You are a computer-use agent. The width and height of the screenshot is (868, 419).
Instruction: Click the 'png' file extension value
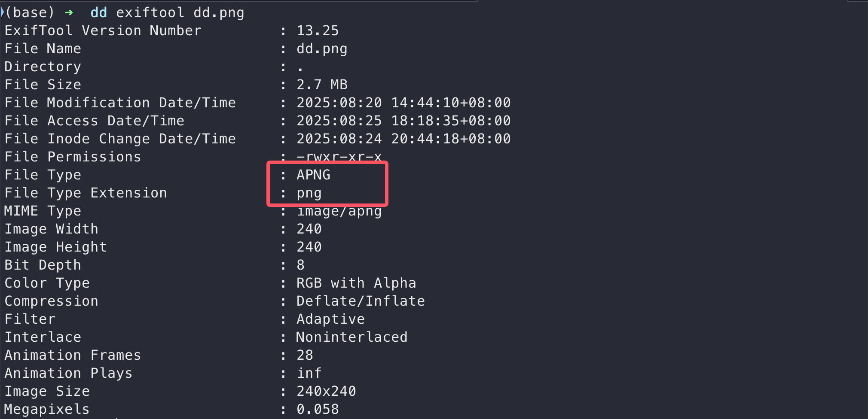(309, 194)
